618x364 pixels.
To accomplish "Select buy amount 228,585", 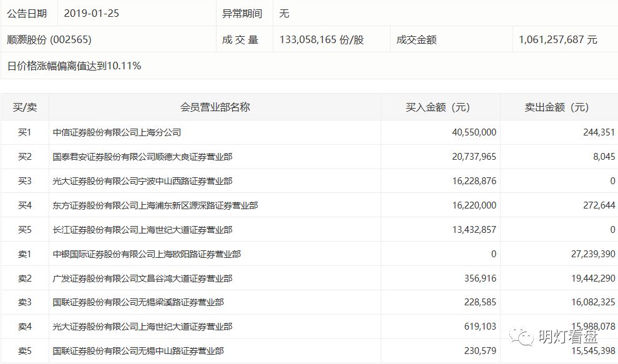I will pyautogui.click(x=480, y=302).
